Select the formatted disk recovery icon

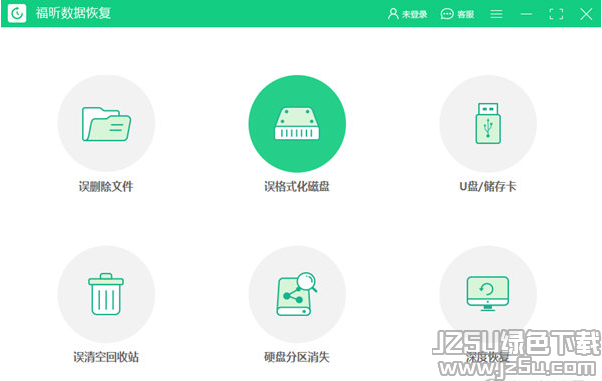click(x=297, y=123)
